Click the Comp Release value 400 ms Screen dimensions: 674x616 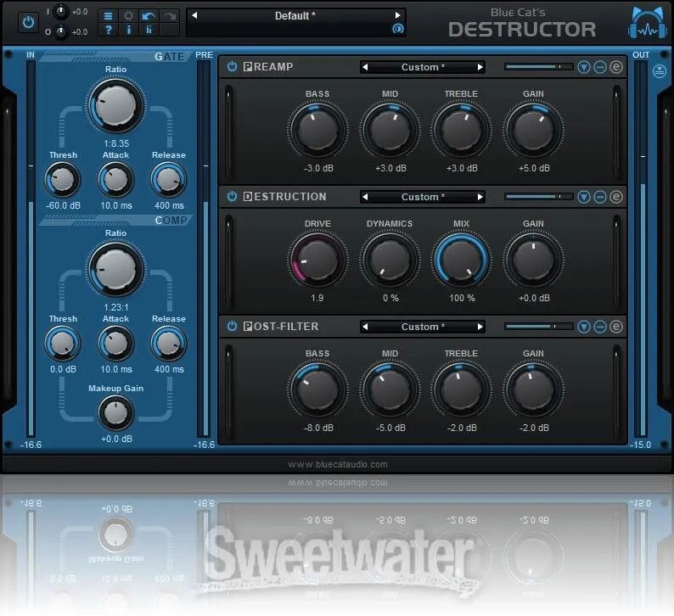coord(169,369)
